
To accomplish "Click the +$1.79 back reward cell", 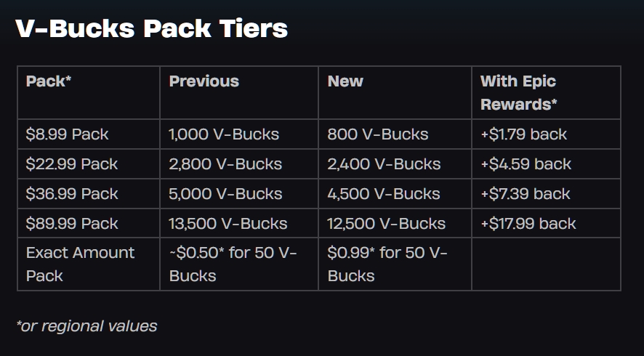I will [x=523, y=134].
